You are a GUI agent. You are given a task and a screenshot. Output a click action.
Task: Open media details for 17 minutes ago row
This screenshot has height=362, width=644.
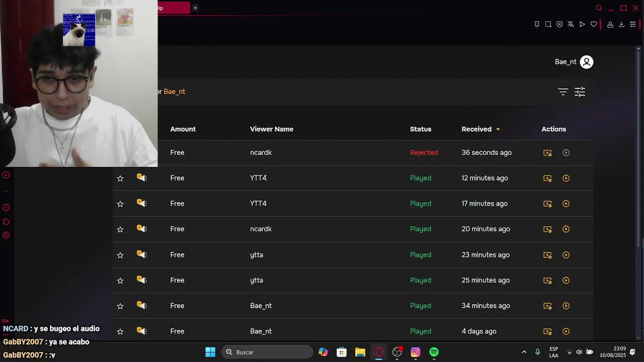tap(548, 204)
